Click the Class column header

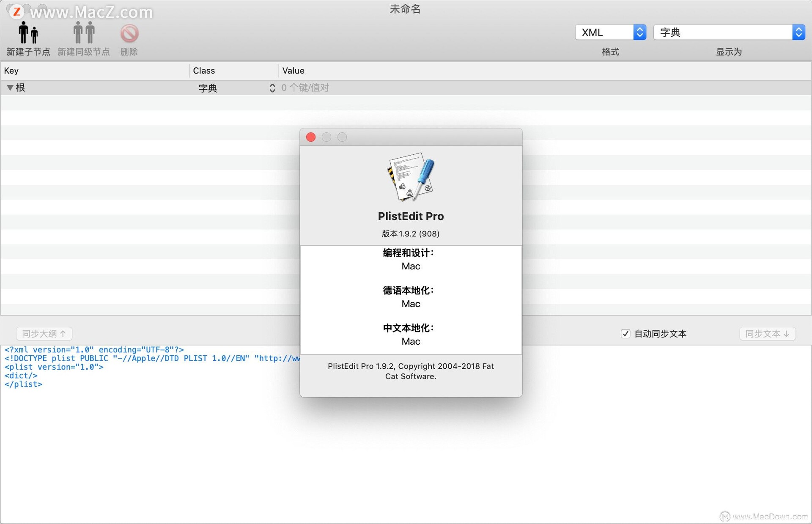(234, 71)
